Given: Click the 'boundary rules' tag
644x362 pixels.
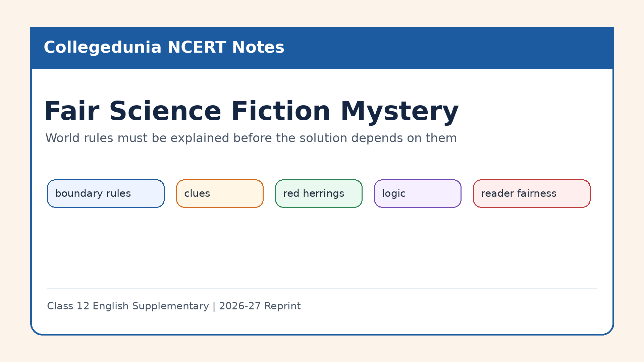Looking at the screenshot, I should point(106,193).
